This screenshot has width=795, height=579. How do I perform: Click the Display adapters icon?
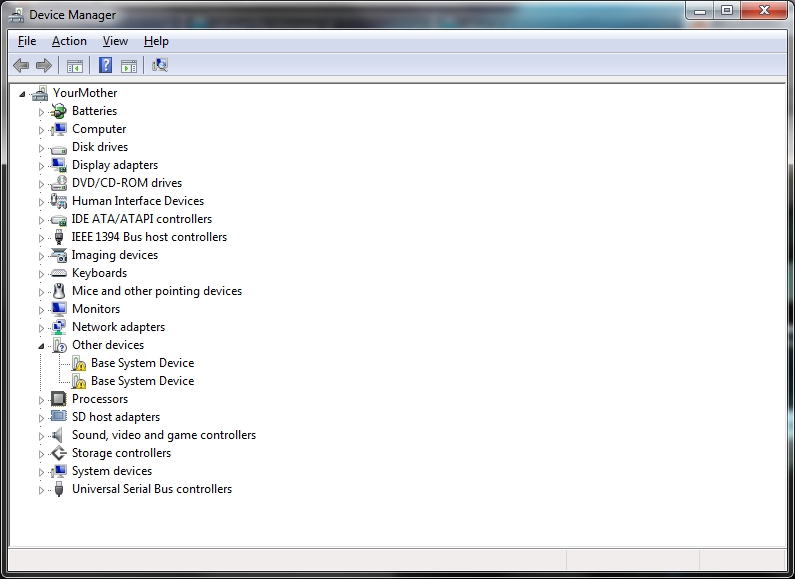click(59, 165)
